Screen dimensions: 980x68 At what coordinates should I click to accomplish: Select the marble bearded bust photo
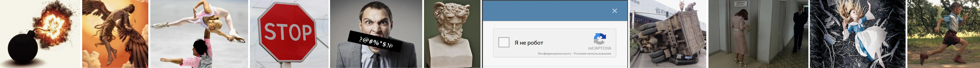[452, 34]
